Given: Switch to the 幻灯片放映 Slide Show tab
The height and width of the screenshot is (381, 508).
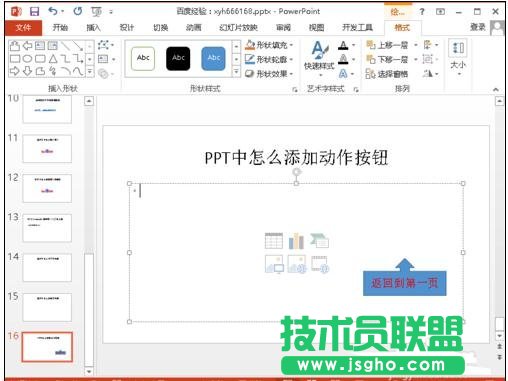Looking at the screenshot, I should pos(239,27).
